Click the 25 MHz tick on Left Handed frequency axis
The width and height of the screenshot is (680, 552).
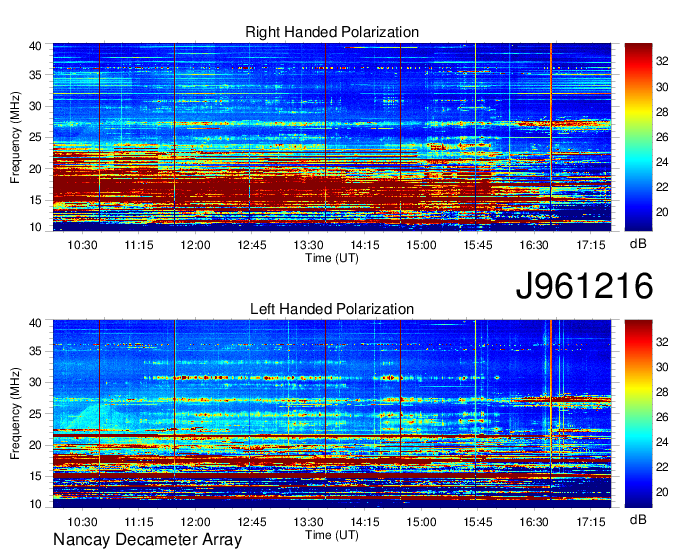35,414
